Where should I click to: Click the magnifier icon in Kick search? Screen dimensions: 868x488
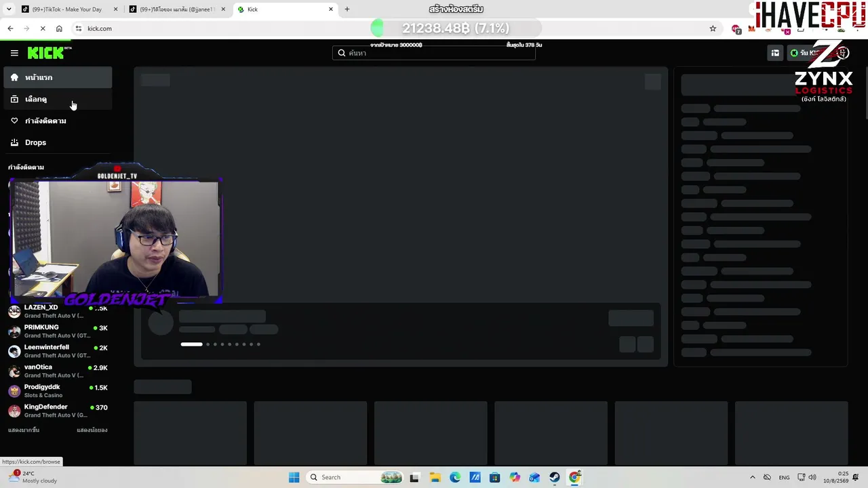click(x=342, y=53)
